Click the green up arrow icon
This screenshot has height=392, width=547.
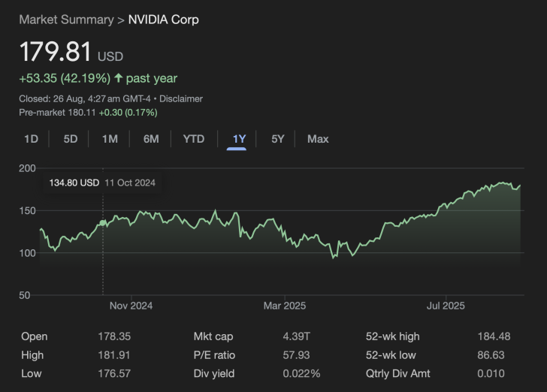[119, 78]
